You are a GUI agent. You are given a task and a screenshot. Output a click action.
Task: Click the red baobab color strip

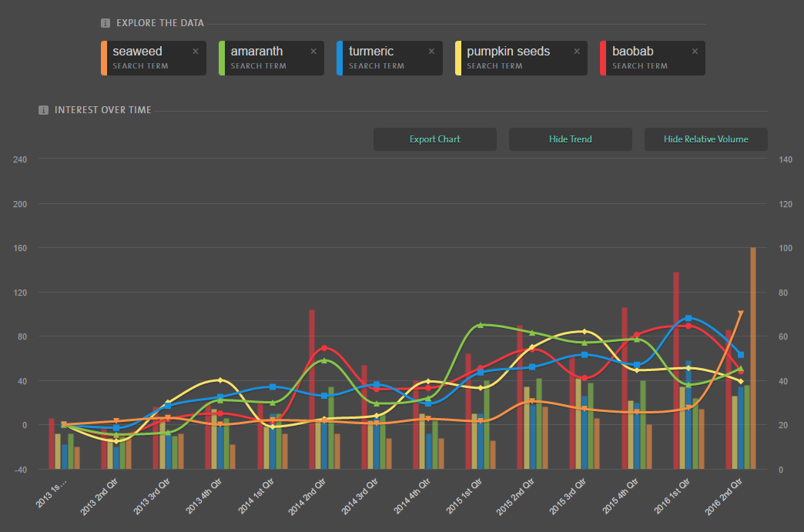click(601, 58)
